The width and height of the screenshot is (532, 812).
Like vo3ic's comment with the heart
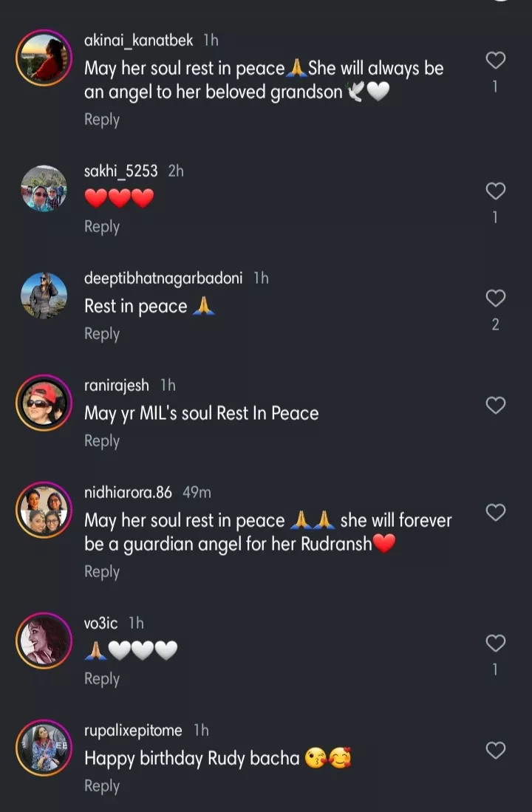coord(495,644)
